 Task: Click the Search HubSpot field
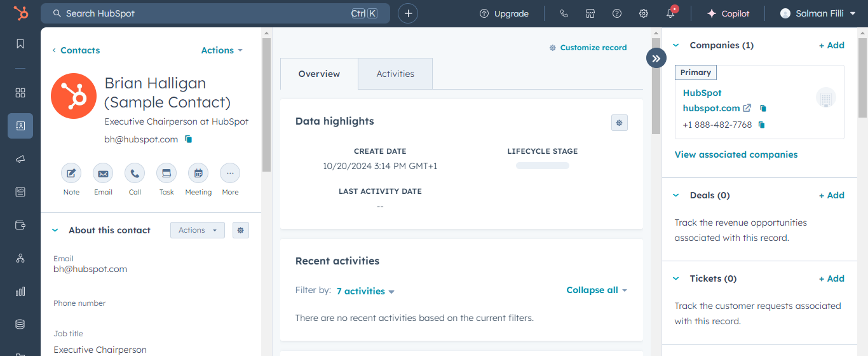pyautogui.click(x=215, y=13)
